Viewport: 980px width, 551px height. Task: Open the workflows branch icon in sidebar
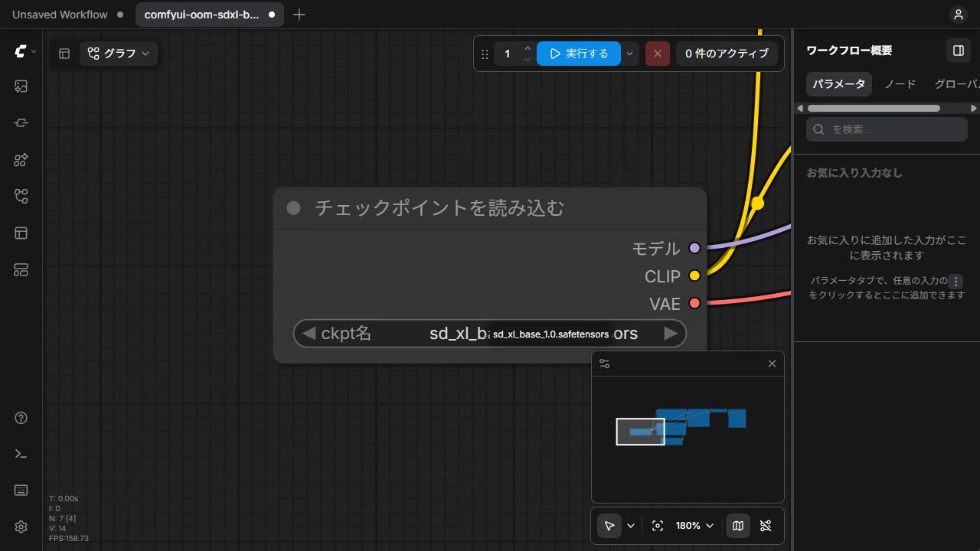point(21,197)
